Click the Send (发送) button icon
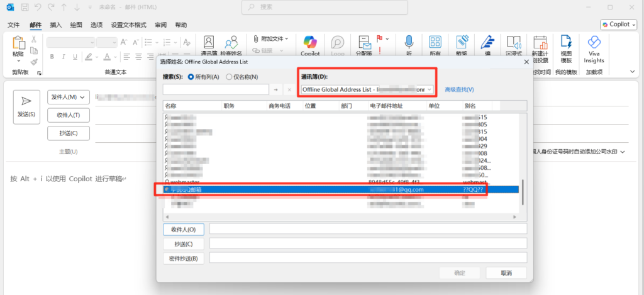Image resolution: width=644 pixels, height=295 pixels. point(26,106)
